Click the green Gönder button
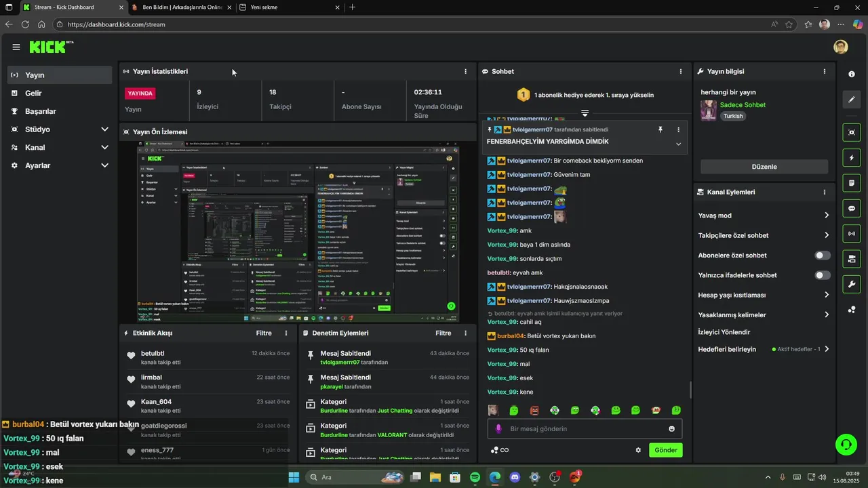Image resolution: width=868 pixels, height=488 pixels. click(x=666, y=450)
